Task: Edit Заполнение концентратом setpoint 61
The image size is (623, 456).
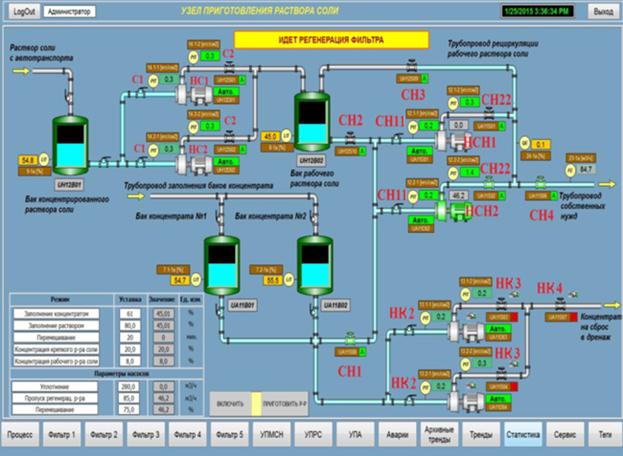Action: click(130, 314)
